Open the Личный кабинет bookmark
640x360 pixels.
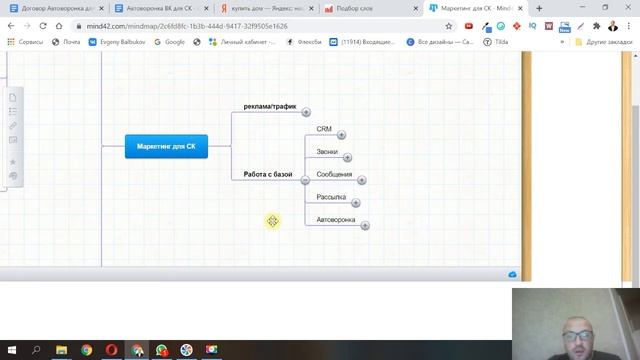tap(242, 42)
